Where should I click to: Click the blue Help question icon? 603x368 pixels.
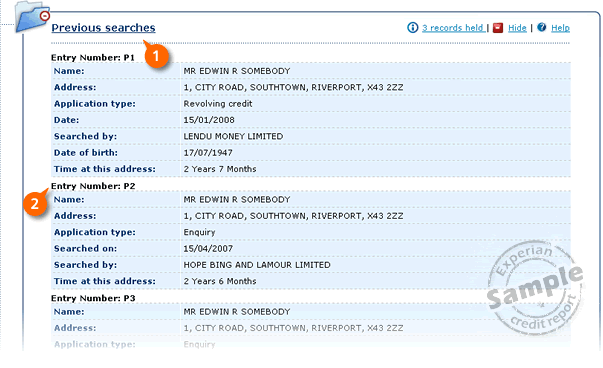click(x=541, y=27)
